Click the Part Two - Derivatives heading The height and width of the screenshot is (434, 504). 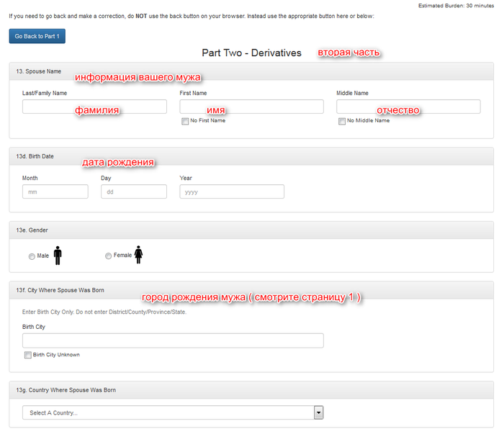click(251, 53)
